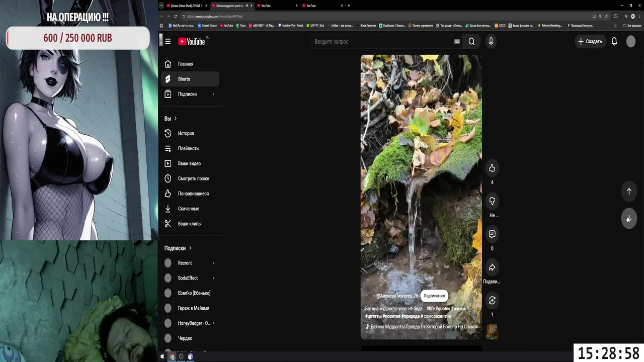Open a new browser tab
The image size is (644, 362).
point(349,6)
